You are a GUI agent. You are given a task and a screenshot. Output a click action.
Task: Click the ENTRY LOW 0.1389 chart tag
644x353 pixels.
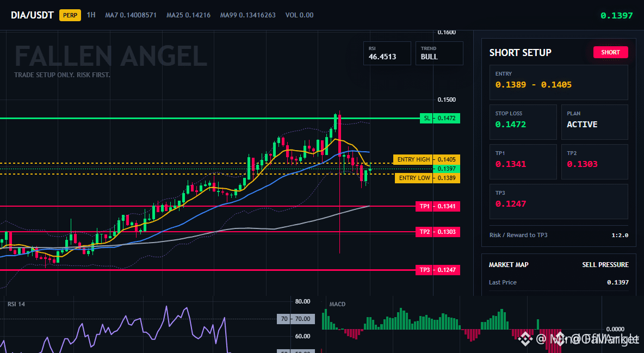428,178
